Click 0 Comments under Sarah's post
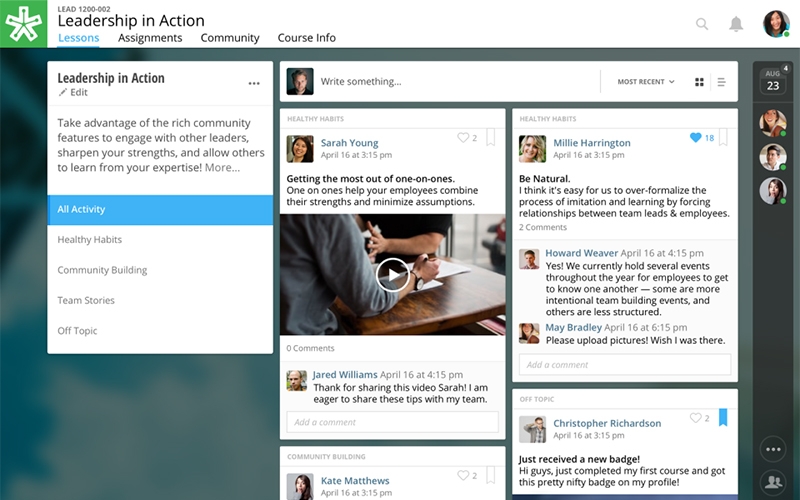800x500 pixels. point(310,348)
